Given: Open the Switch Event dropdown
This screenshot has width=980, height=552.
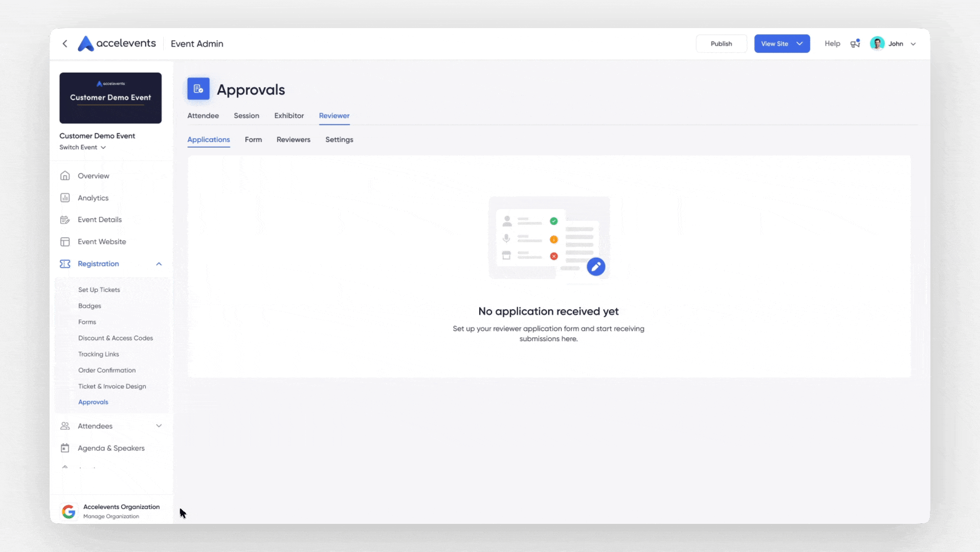Looking at the screenshot, I should click(82, 147).
